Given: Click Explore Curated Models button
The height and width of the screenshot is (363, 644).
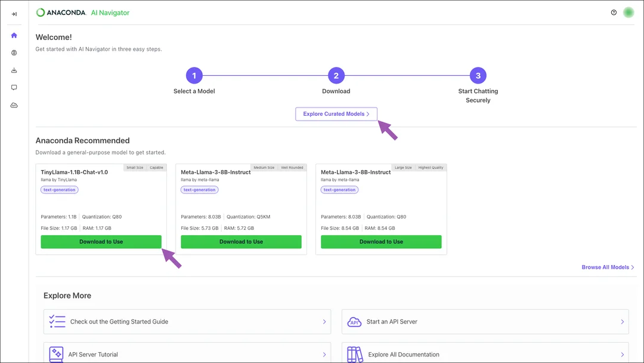Looking at the screenshot, I should click(x=336, y=114).
